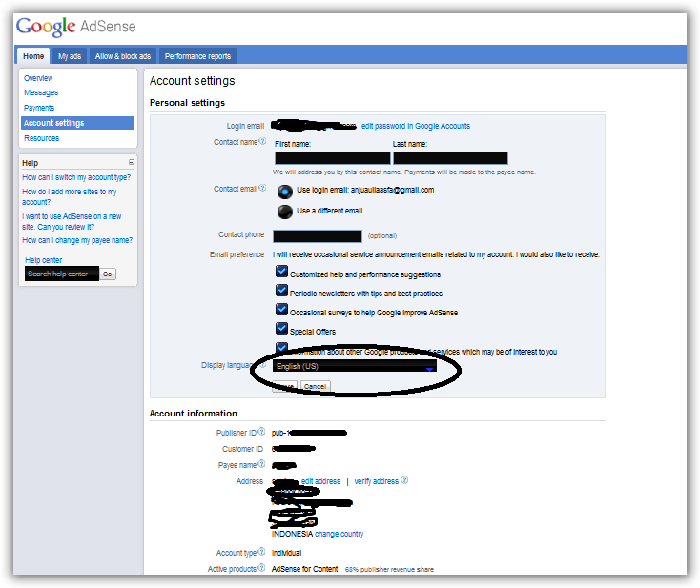Click the 'AdSense for Content' text
Image resolution: width=700 pixels, height=588 pixels.
(x=304, y=569)
